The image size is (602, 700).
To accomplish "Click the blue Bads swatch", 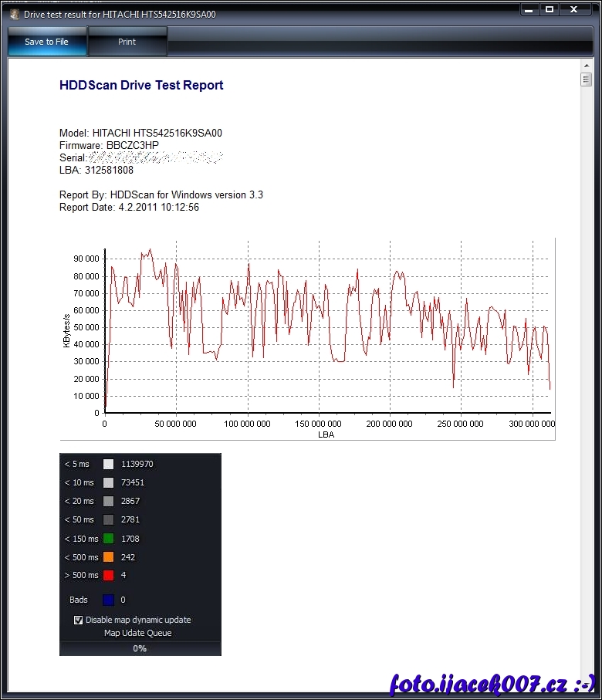I will click(109, 600).
